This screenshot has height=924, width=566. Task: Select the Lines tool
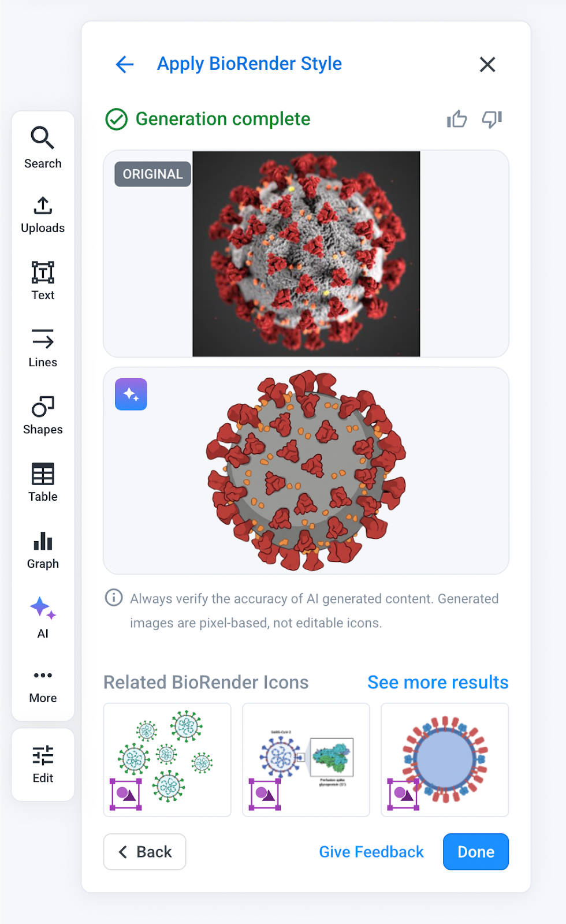point(43,348)
